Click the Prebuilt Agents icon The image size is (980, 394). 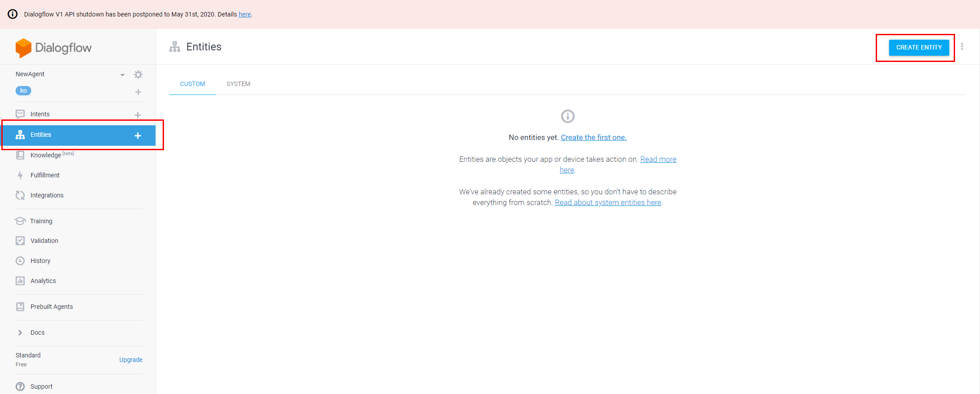(x=20, y=307)
